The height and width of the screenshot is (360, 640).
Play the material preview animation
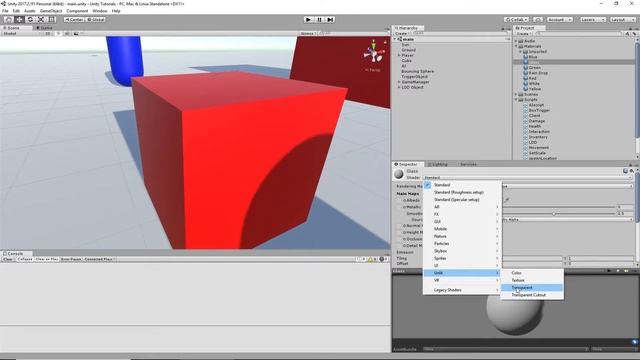[609, 271]
